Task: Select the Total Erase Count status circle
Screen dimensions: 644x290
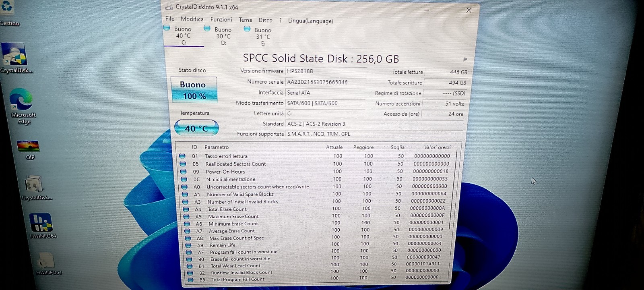Action: tap(186, 209)
